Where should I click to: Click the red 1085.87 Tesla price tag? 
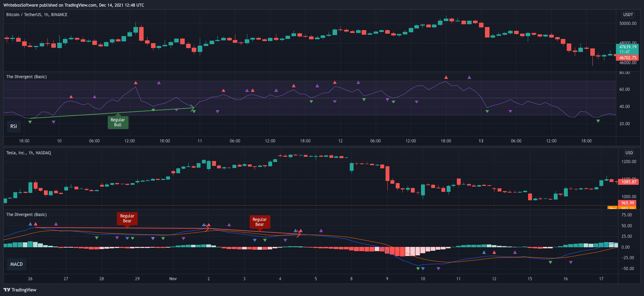coord(628,182)
